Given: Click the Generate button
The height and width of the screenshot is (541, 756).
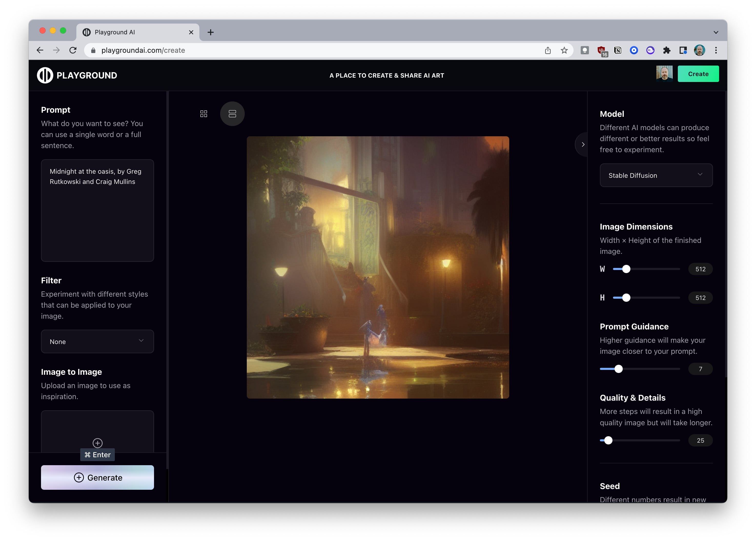Looking at the screenshot, I should (x=97, y=477).
